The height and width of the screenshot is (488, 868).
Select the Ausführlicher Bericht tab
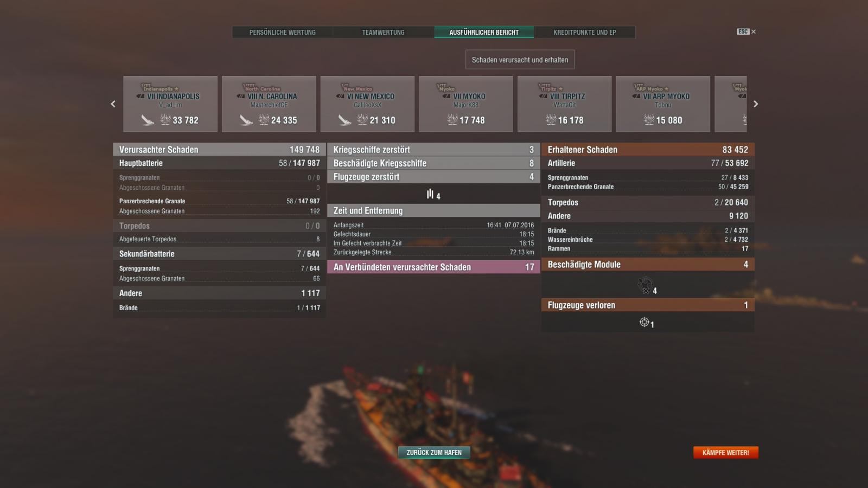coord(484,33)
